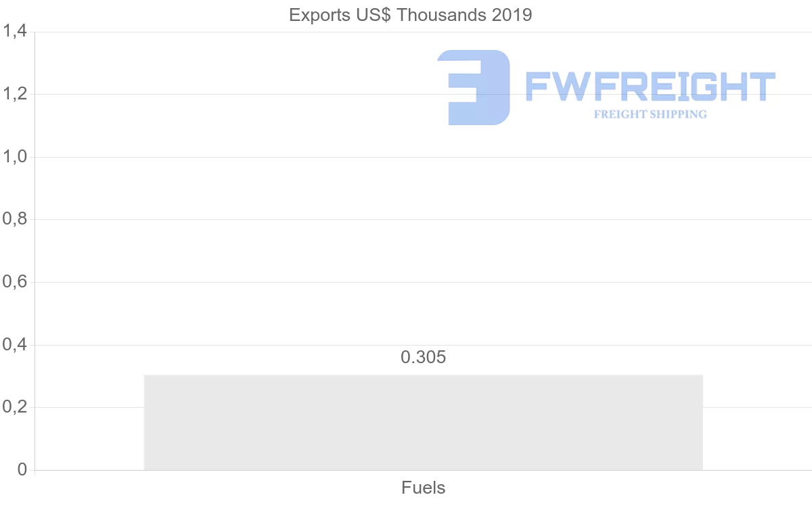Click the FREIGHT SHIPPING tagline

pyautogui.click(x=650, y=114)
